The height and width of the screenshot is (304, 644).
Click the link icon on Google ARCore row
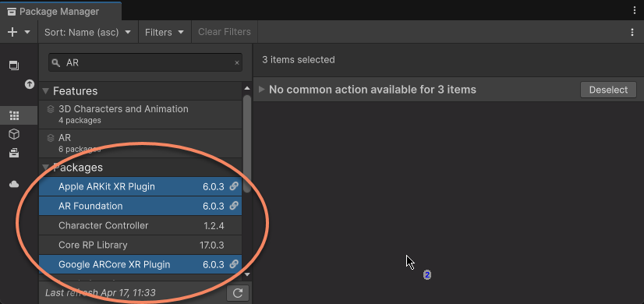[x=234, y=263]
